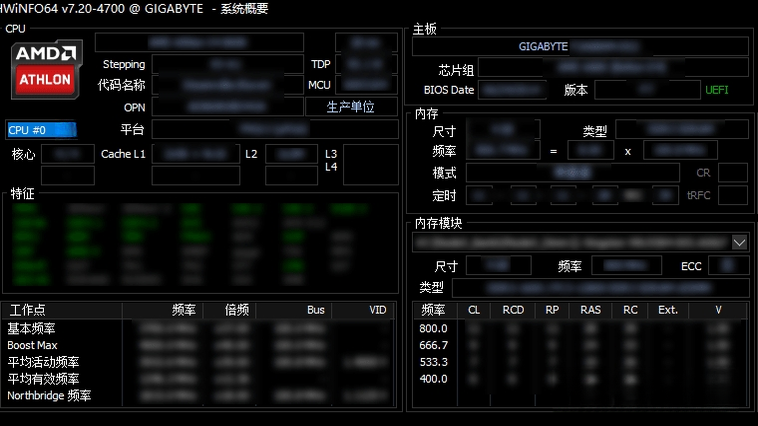Click the RCD column header
The height and width of the screenshot is (426, 758).
pyautogui.click(x=513, y=310)
